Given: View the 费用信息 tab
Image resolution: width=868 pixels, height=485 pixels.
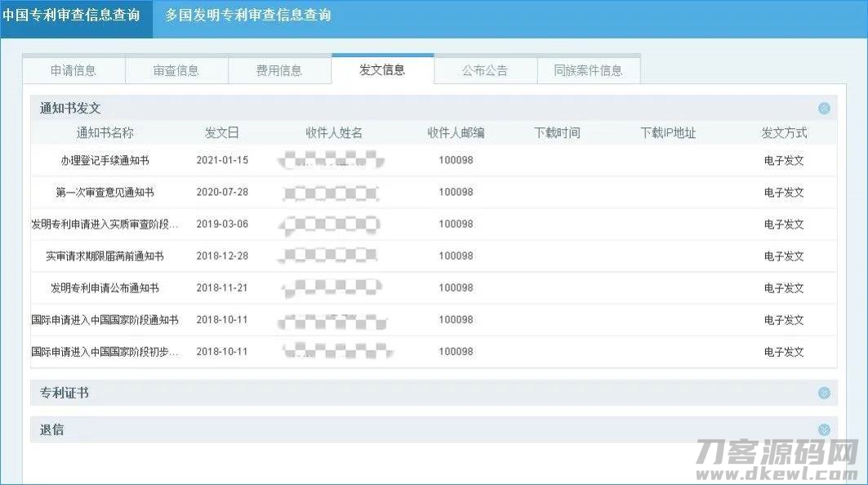Looking at the screenshot, I should click(280, 70).
